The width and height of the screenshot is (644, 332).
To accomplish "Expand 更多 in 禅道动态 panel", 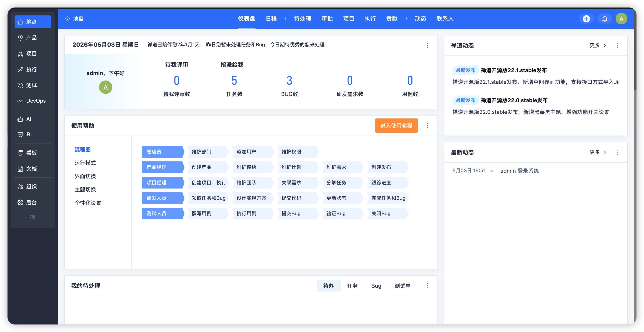I will tap(598, 45).
